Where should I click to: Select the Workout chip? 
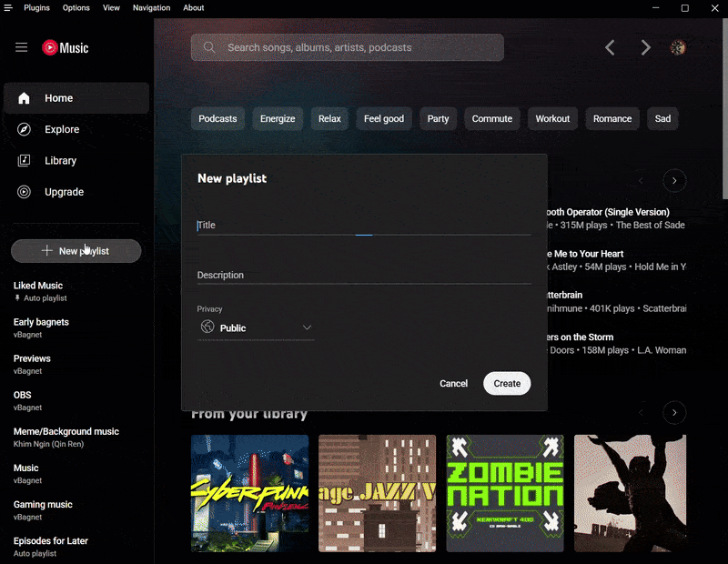point(552,118)
